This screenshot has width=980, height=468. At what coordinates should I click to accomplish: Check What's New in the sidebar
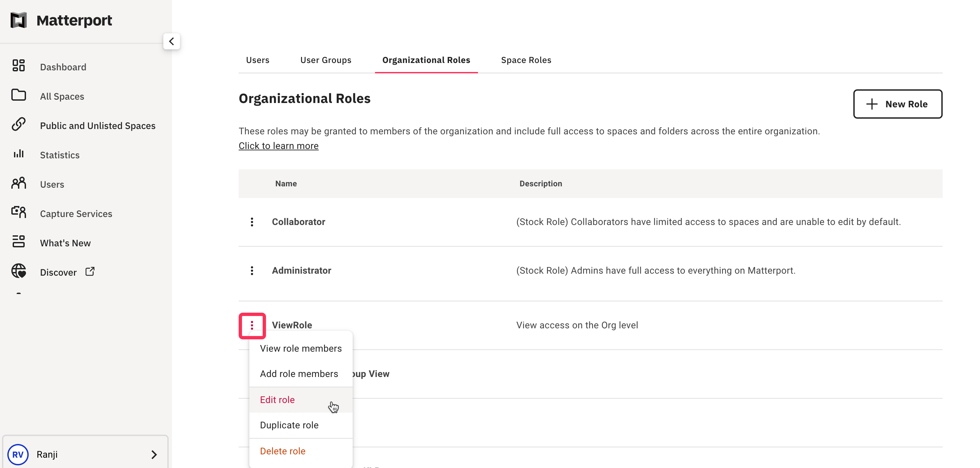pyautogui.click(x=65, y=243)
